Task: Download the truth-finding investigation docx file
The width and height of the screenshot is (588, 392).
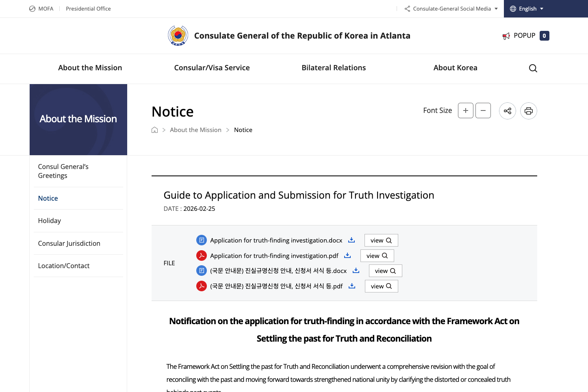Action: click(351, 240)
